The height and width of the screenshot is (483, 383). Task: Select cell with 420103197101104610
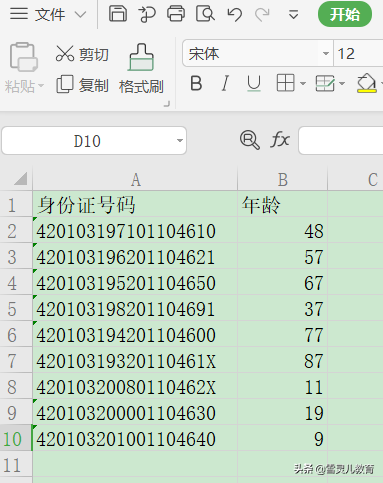coord(135,230)
